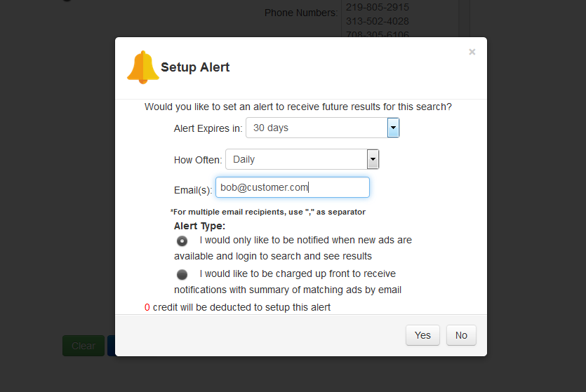The height and width of the screenshot is (392, 586).
Task: Select the notify-only alert type radio
Action: (x=182, y=241)
